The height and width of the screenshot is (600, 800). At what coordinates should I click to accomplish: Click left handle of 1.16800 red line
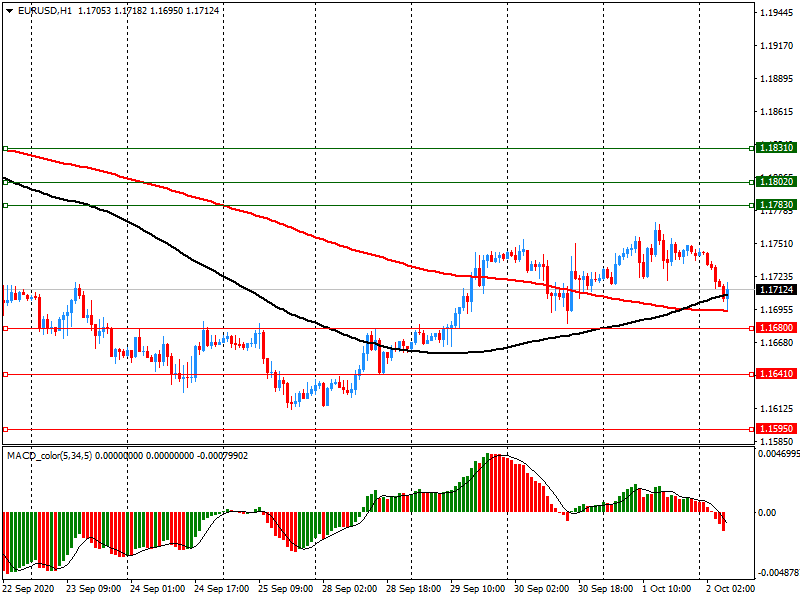(6, 328)
